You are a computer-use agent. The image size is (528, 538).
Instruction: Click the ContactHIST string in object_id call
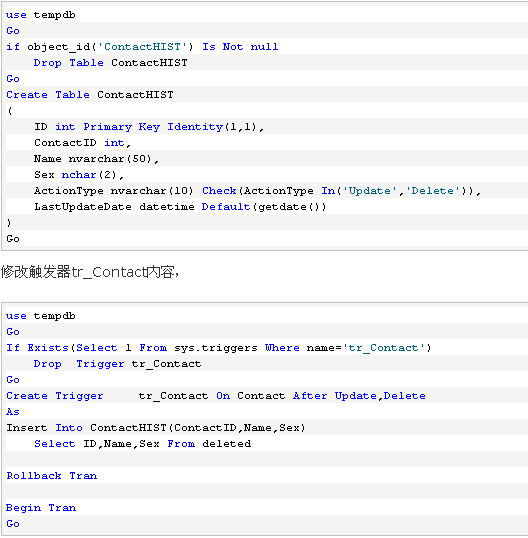coord(142,47)
